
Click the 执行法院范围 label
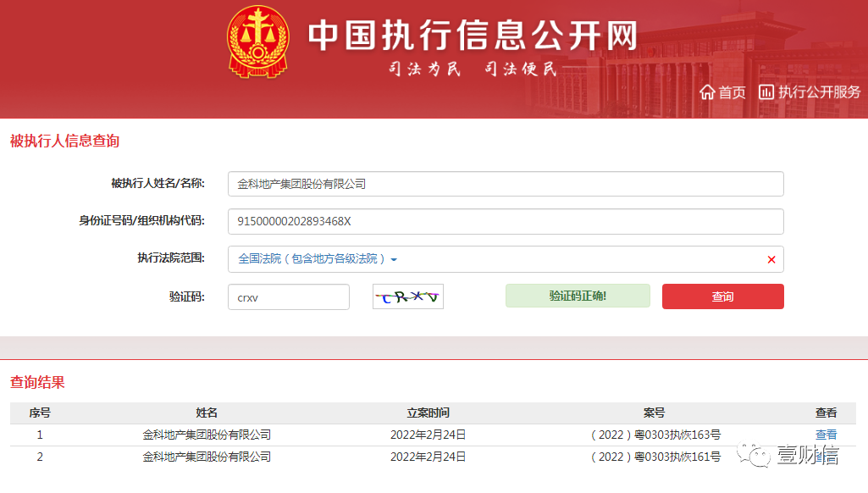coord(171,258)
